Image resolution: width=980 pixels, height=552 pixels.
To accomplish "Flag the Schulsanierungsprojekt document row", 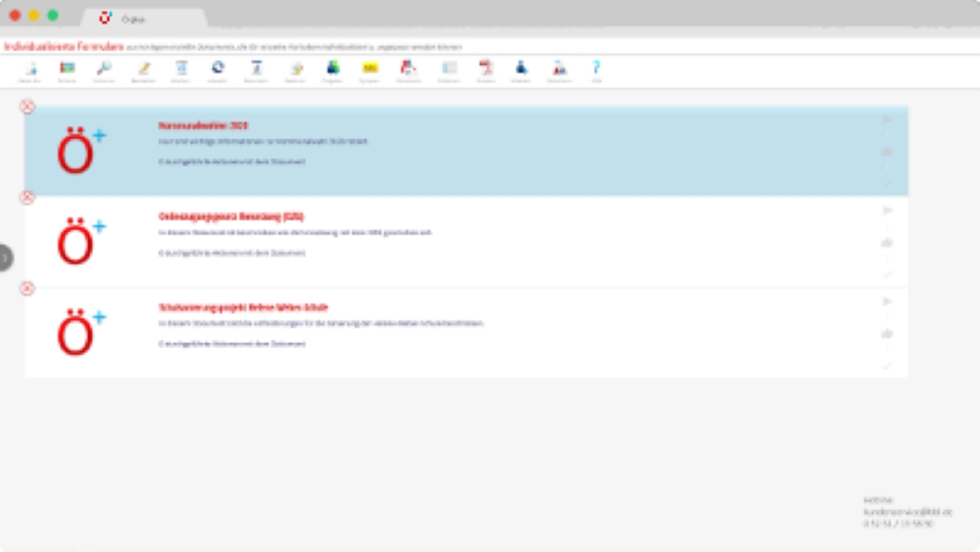I will coord(887,301).
